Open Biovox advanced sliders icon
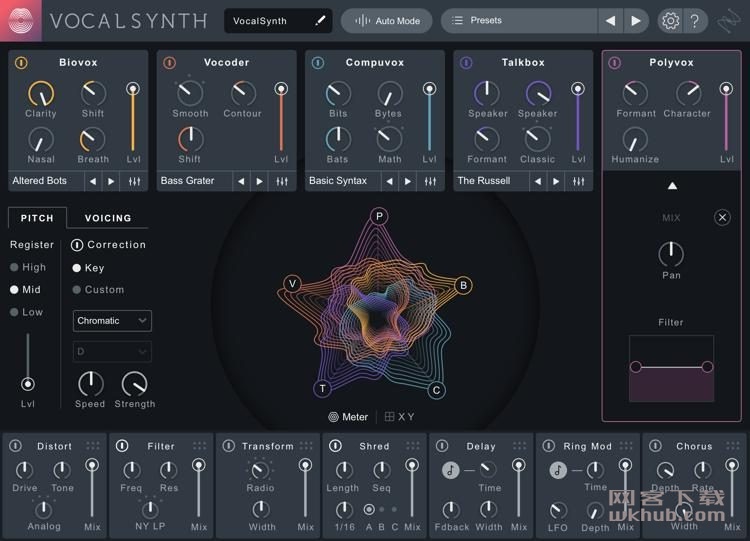750x541 pixels. click(x=134, y=181)
